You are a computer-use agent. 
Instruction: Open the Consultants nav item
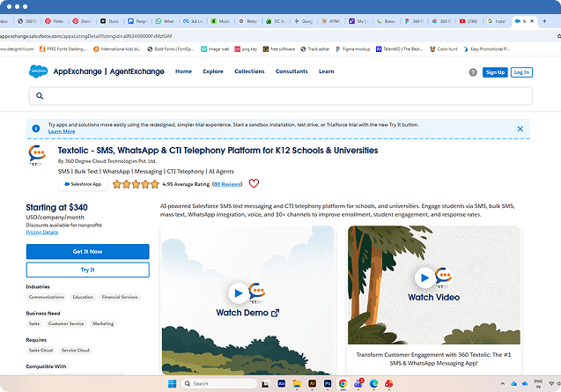coord(292,71)
